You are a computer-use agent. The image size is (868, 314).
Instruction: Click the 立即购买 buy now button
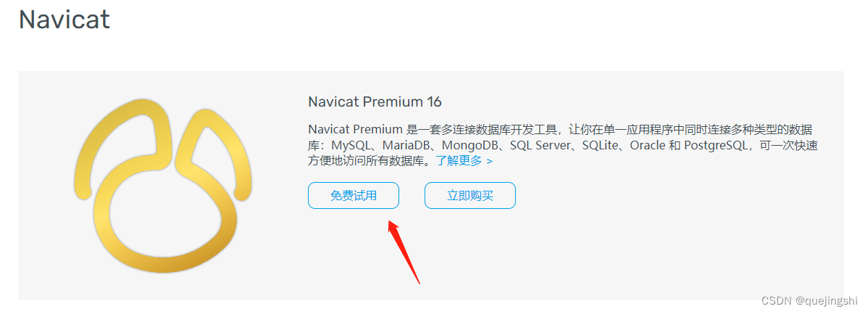[x=470, y=196]
